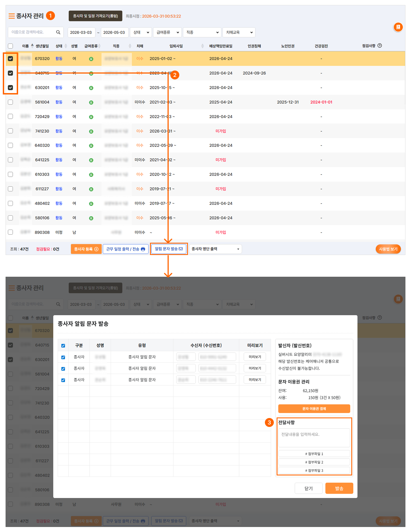Sort by 직종 column arrows in upper table
Image resolution: width=411 pixels, height=532 pixels.
point(130,46)
